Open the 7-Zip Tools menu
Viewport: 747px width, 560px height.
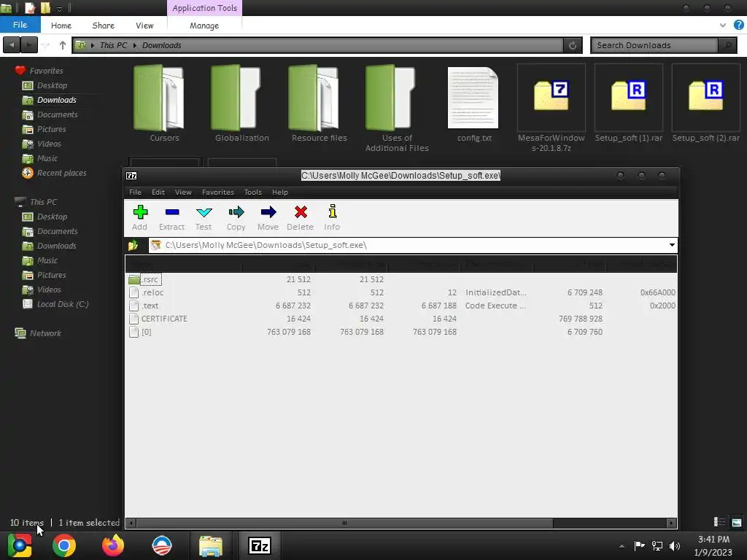tap(252, 192)
